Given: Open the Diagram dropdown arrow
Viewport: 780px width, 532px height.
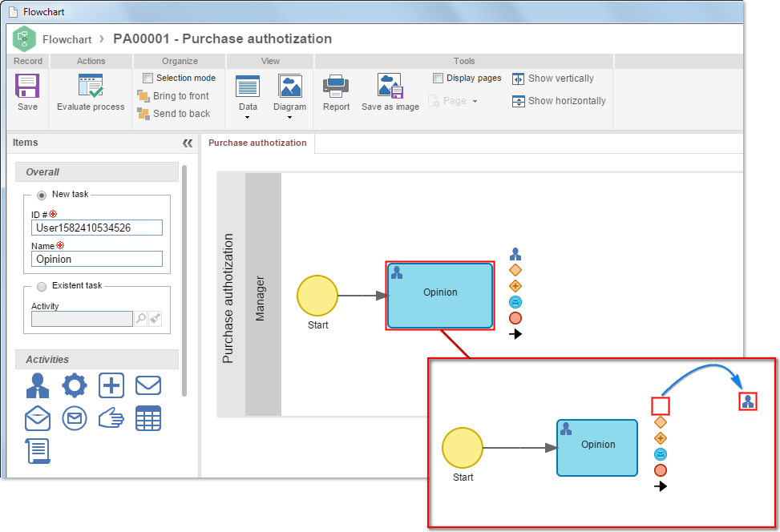Looking at the screenshot, I should click(x=289, y=117).
